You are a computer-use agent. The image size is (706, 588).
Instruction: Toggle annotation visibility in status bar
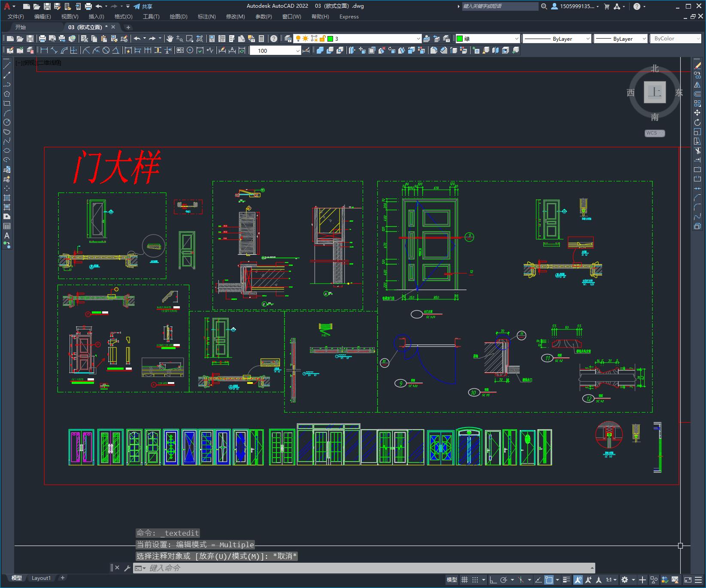tap(578, 580)
